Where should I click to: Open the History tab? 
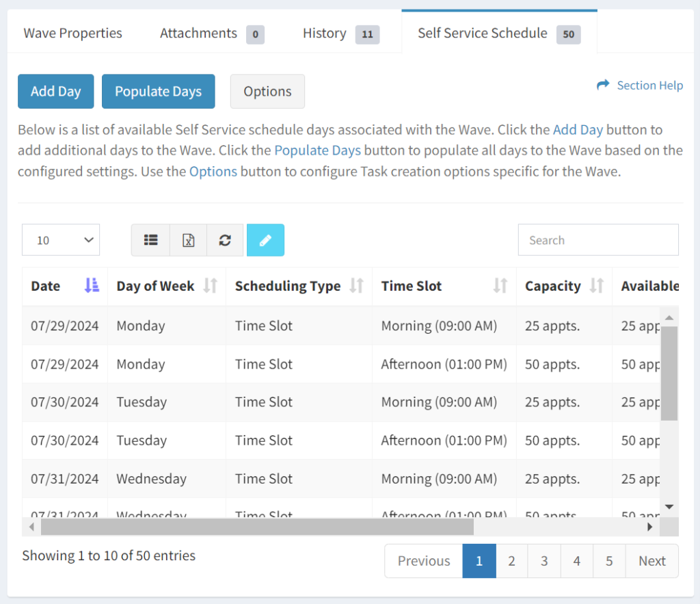click(325, 33)
